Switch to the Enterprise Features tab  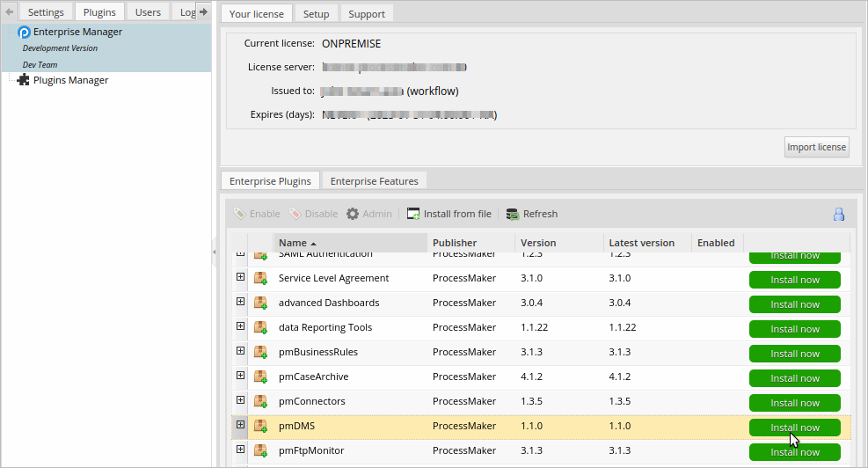[x=375, y=181]
